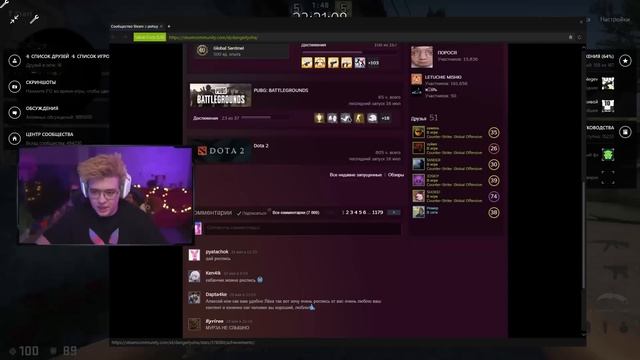Screen dimensions: 640x360
Task: Click the Global Sentinel level 40 badge
Action: pos(202,51)
